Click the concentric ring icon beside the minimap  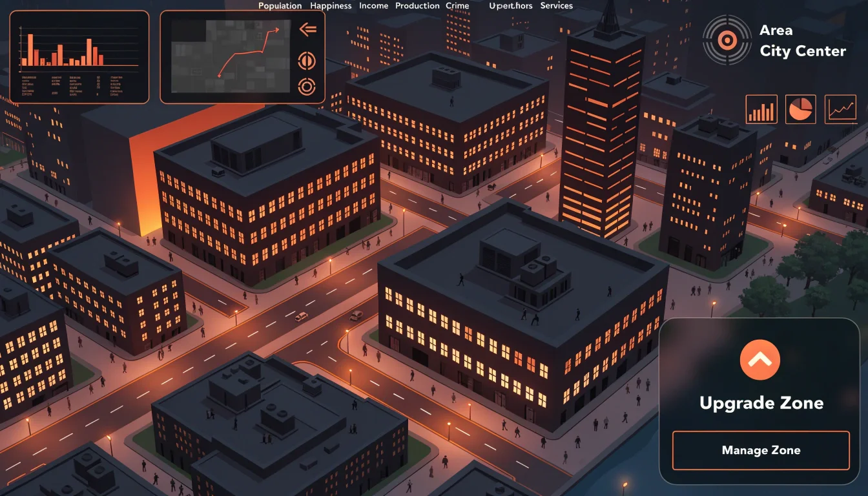[307, 87]
